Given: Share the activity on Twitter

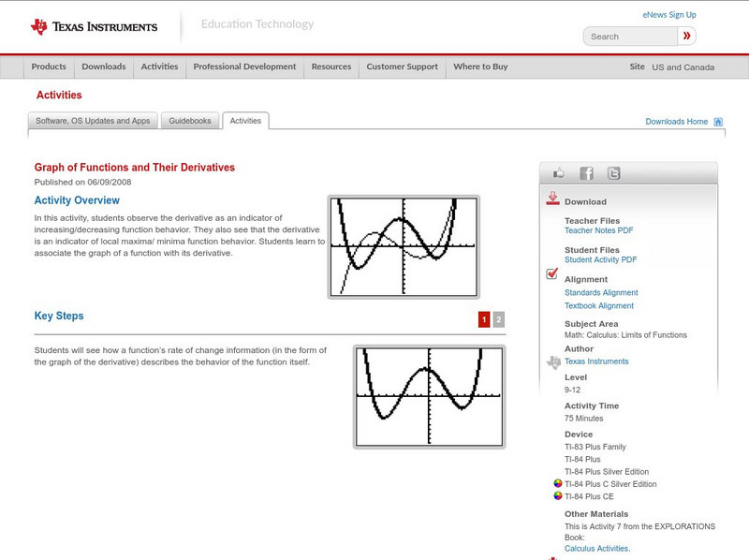Looking at the screenshot, I should 613,173.
